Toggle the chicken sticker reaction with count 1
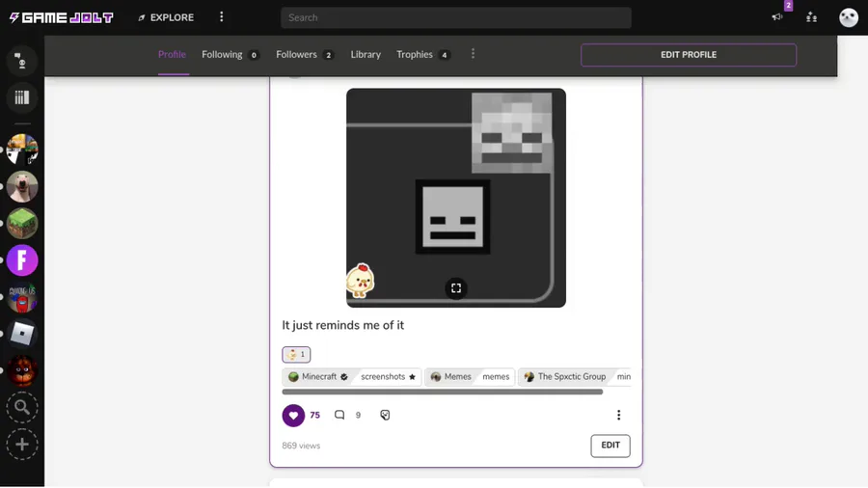Viewport: 868px width, 488px height. [296, 355]
